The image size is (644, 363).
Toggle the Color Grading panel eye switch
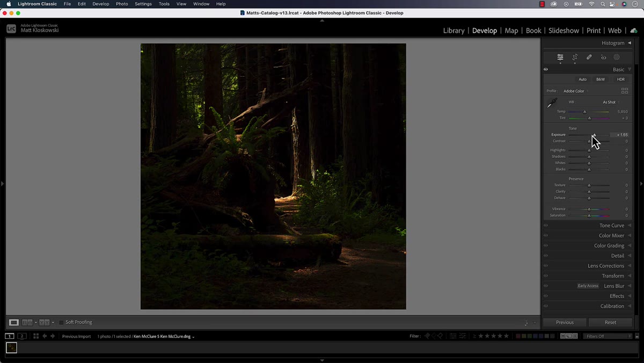(x=546, y=245)
